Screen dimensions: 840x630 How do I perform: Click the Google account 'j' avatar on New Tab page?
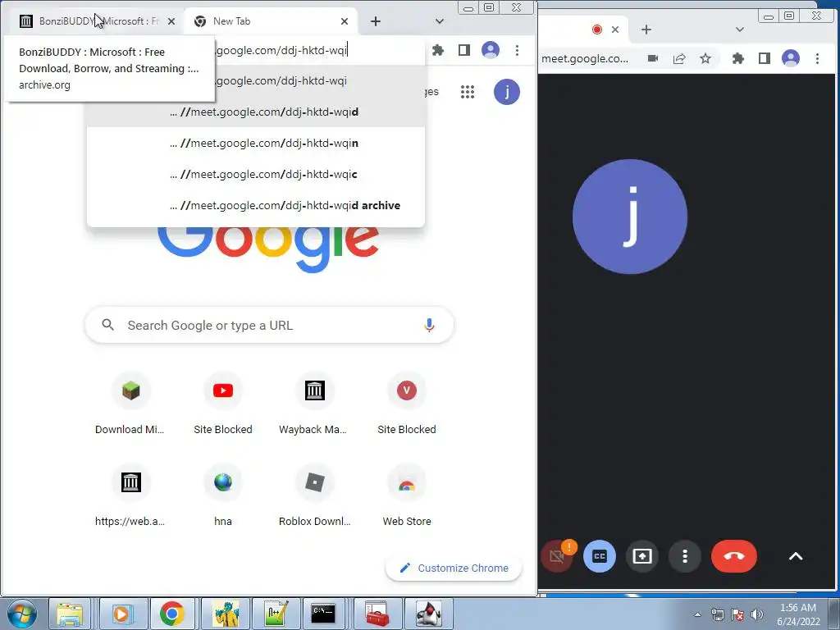pos(507,92)
